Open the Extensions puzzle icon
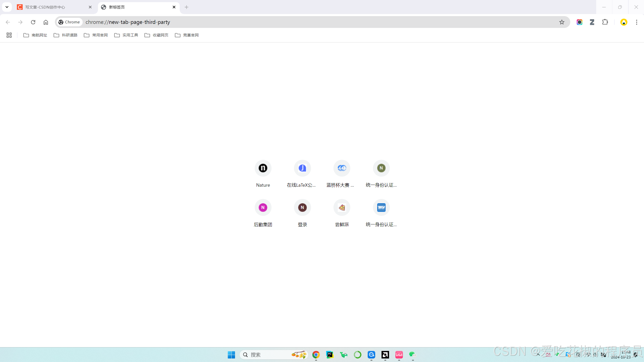644x362 pixels. pyautogui.click(x=605, y=22)
